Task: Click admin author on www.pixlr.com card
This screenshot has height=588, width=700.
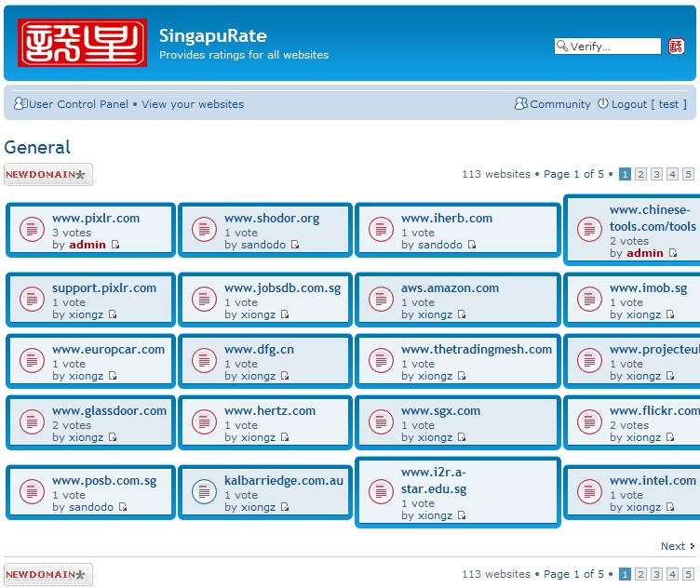Action: click(x=87, y=245)
